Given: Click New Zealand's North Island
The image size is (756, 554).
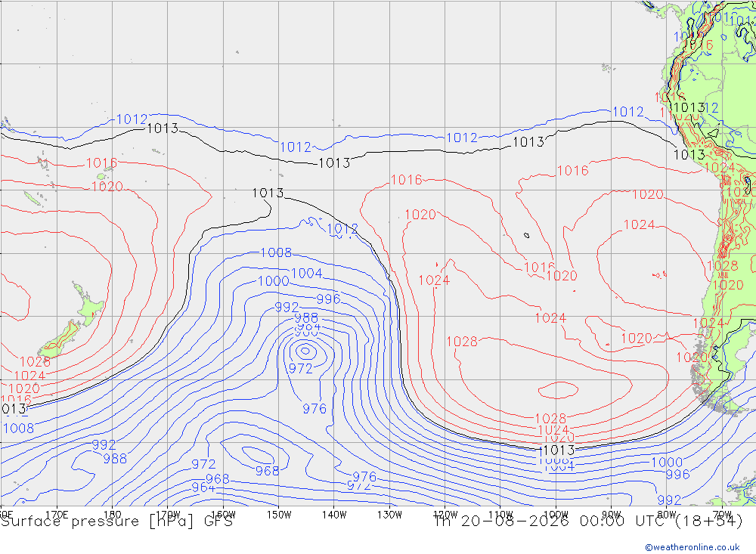Looking at the screenshot, I should pyautogui.click(x=88, y=305).
